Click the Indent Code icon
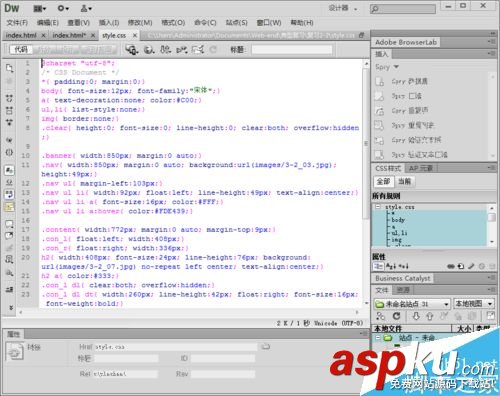The width and height of the screenshot is (500, 396). click(9, 289)
